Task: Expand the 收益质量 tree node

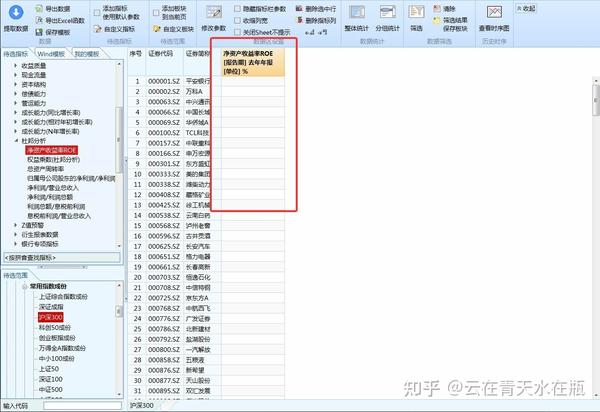Action: [x=16, y=65]
